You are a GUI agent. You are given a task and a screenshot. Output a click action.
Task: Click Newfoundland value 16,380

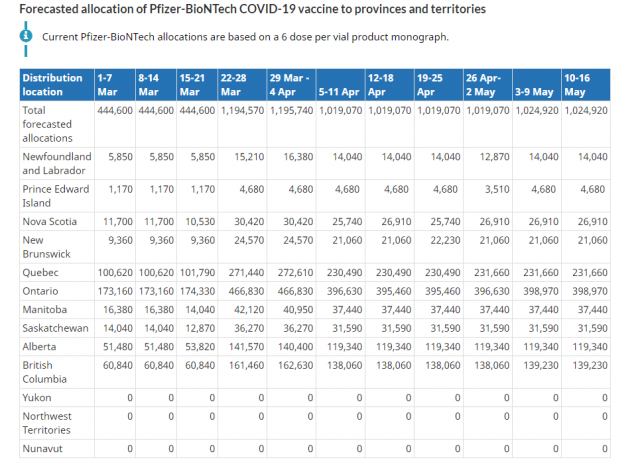(x=298, y=157)
